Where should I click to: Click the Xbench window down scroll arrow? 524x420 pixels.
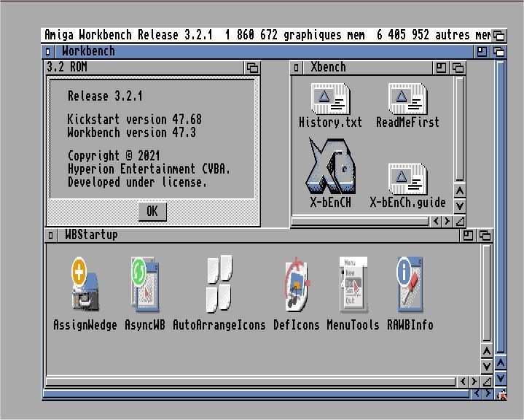[460, 206]
